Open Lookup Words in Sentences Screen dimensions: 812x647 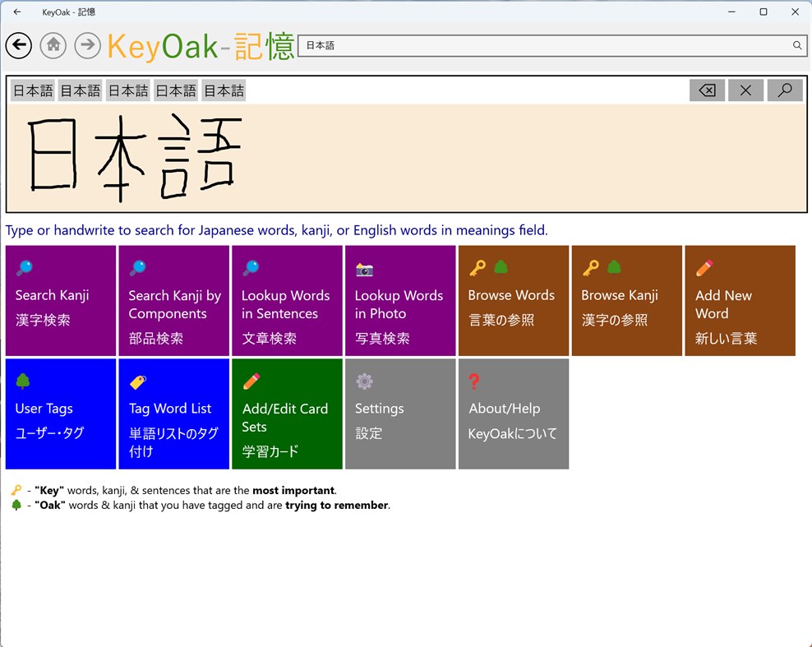pyautogui.click(x=287, y=300)
